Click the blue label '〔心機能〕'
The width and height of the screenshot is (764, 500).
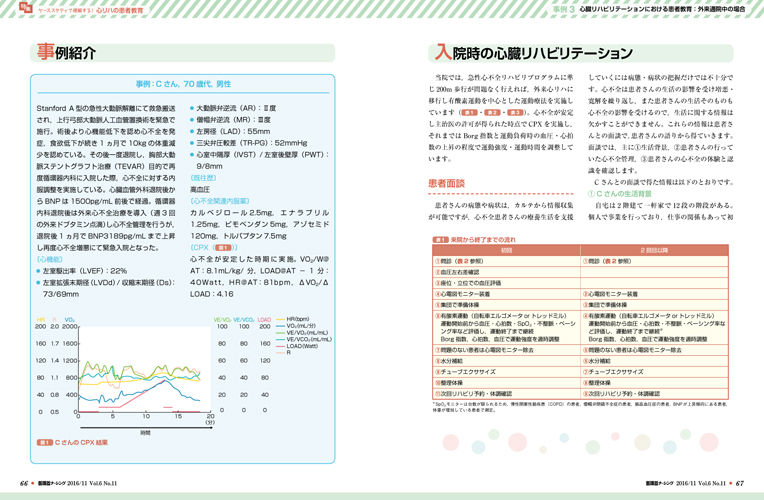(x=50, y=259)
